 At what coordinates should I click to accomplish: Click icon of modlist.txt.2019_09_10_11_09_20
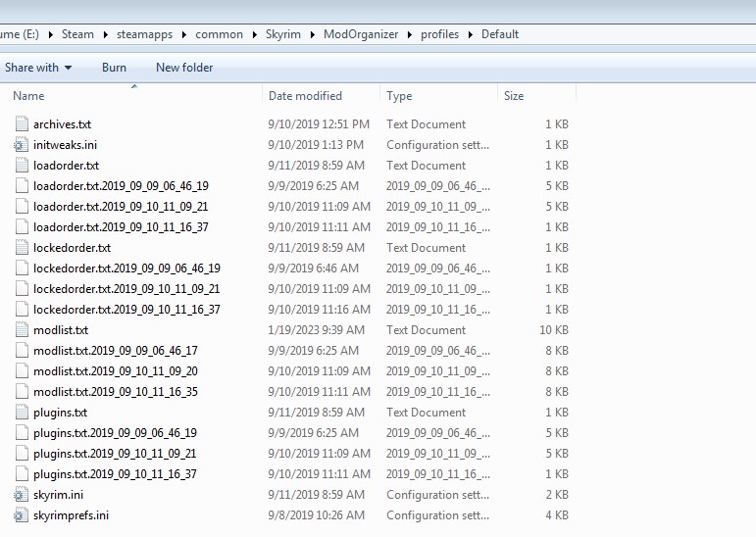tap(22, 371)
